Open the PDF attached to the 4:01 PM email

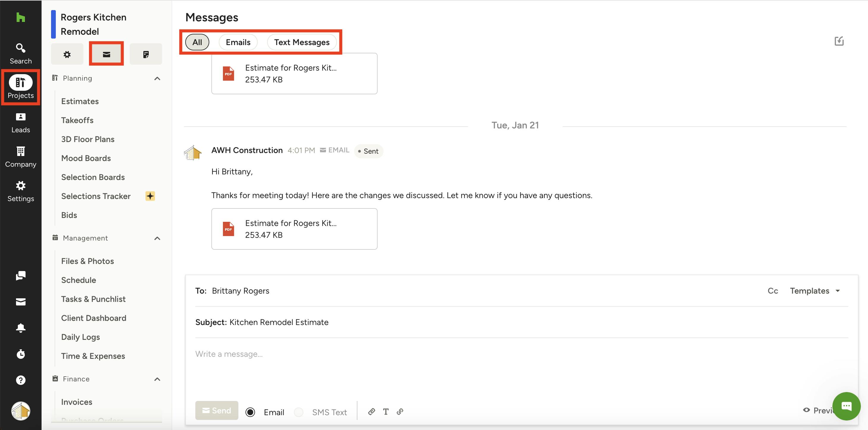pyautogui.click(x=294, y=229)
